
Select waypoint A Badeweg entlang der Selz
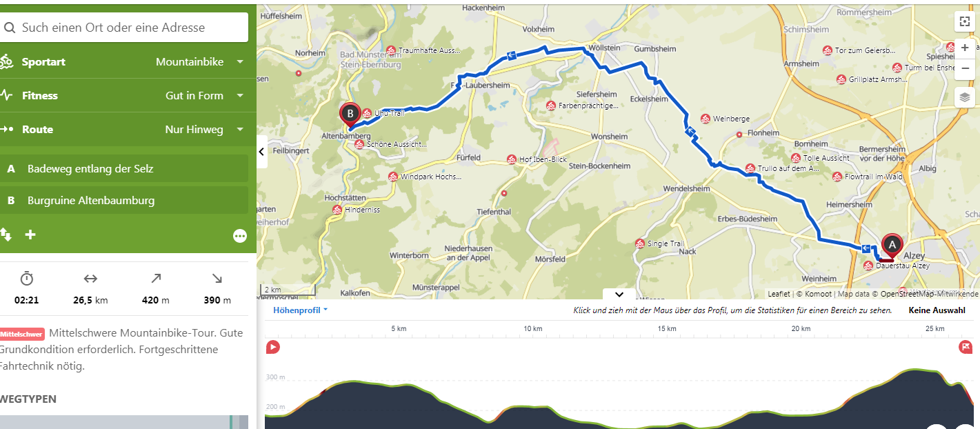point(124,168)
